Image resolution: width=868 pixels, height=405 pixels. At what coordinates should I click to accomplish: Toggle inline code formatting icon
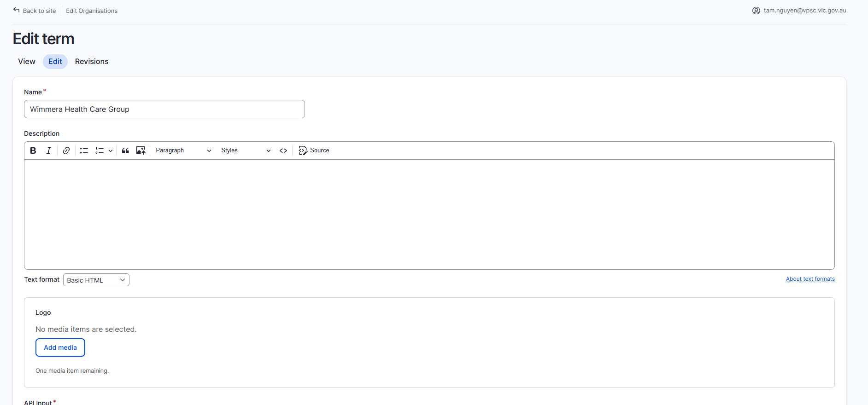(283, 150)
